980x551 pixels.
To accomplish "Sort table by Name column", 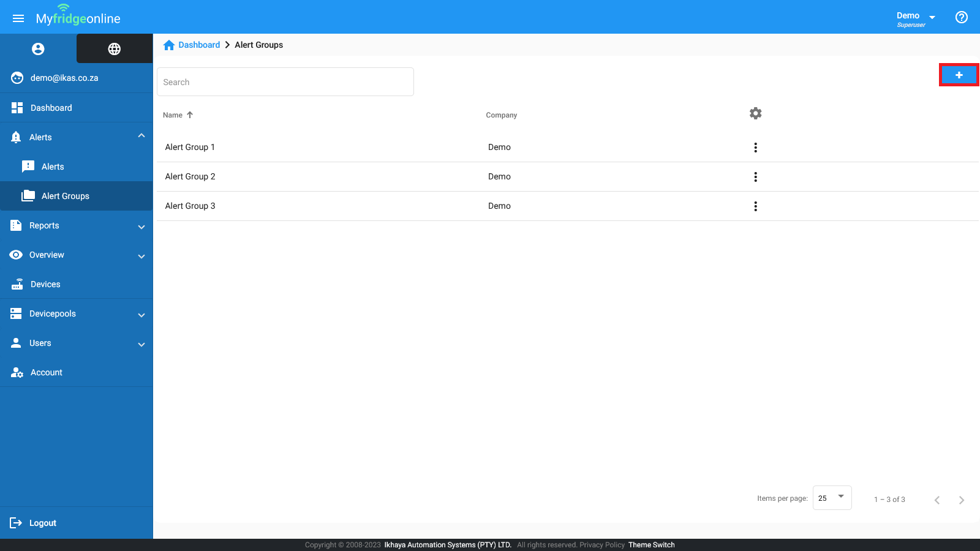I will (173, 115).
